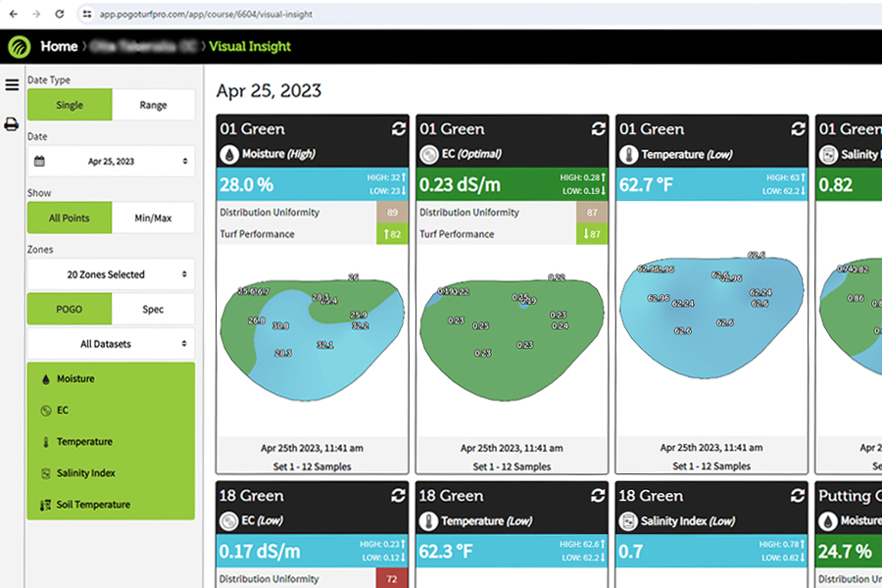Open the Apr 25, 2023 date dropdown
882x588 pixels.
pyautogui.click(x=111, y=161)
